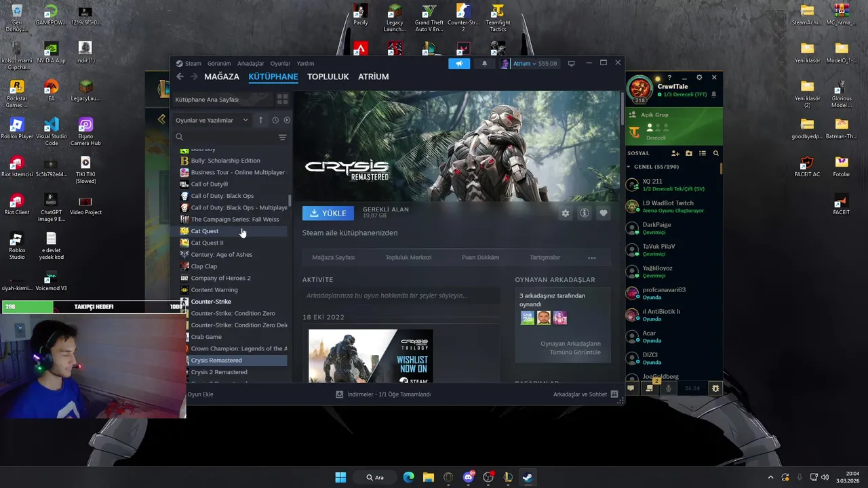
Task: Click the FACEIT AC desktop icon
Action: (x=807, y=167)
